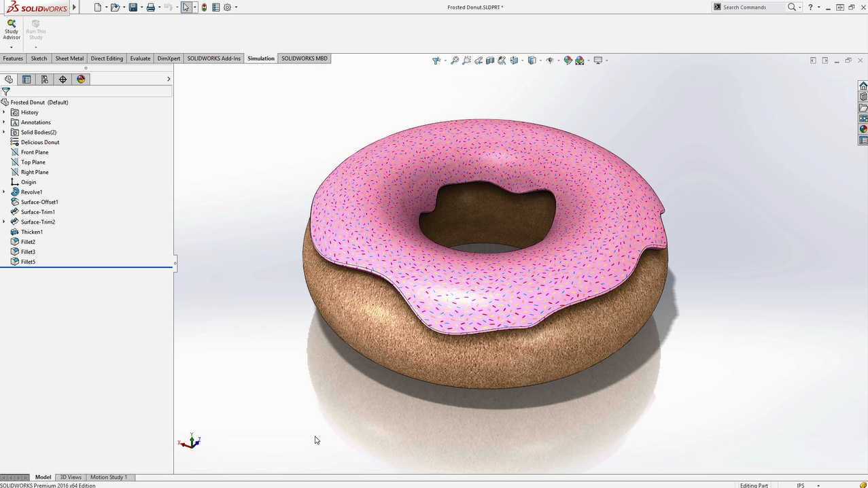Open SOLIDWORKS Resources home pane
The image size is (868, 488).
click(x=863, y=86)
